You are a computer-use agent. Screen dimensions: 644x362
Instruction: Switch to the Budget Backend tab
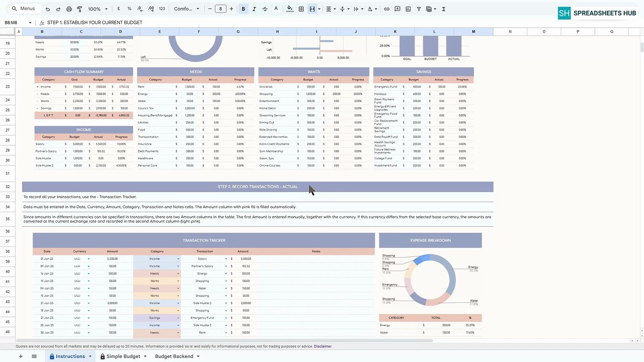(174, 356)
